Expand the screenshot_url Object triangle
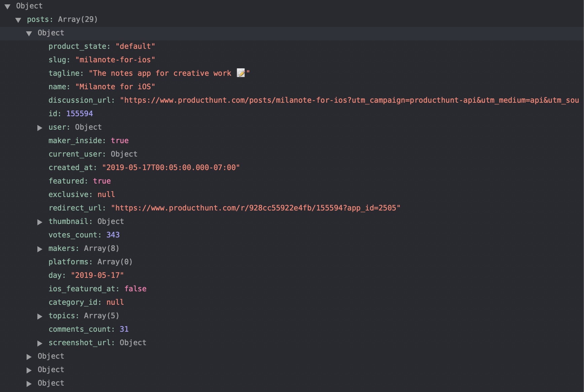Viewport: 584px width, 392px height. coord(40,343)
